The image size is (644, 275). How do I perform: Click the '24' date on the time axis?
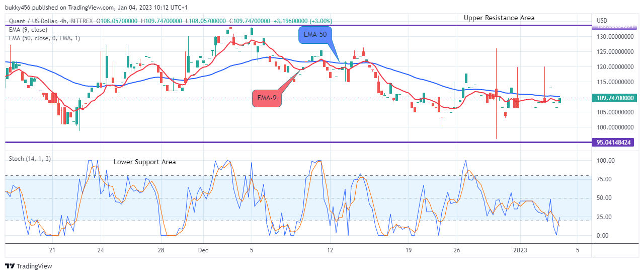click(101, 250)
